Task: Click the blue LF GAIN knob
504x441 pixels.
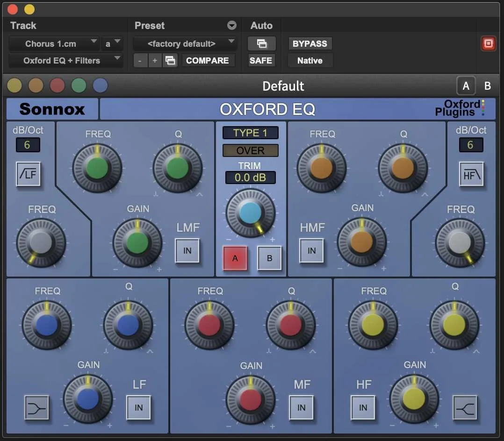Action: [87, 398]
